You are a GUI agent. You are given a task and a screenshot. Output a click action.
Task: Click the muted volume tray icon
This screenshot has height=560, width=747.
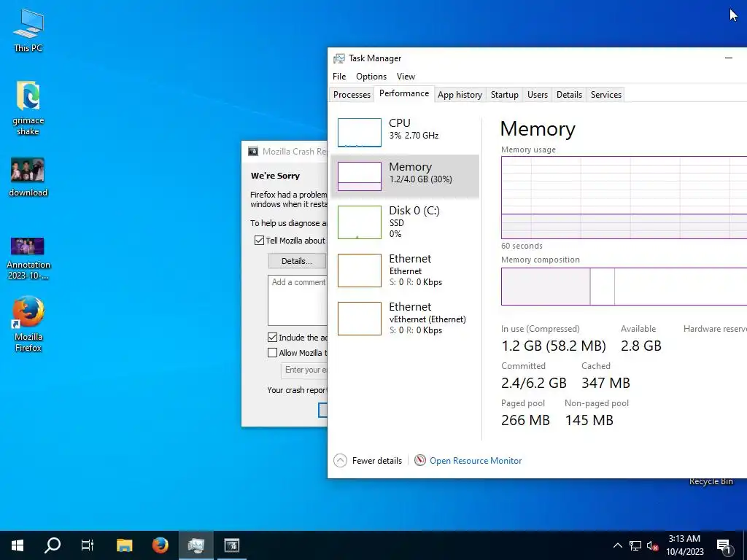[652, 545]
